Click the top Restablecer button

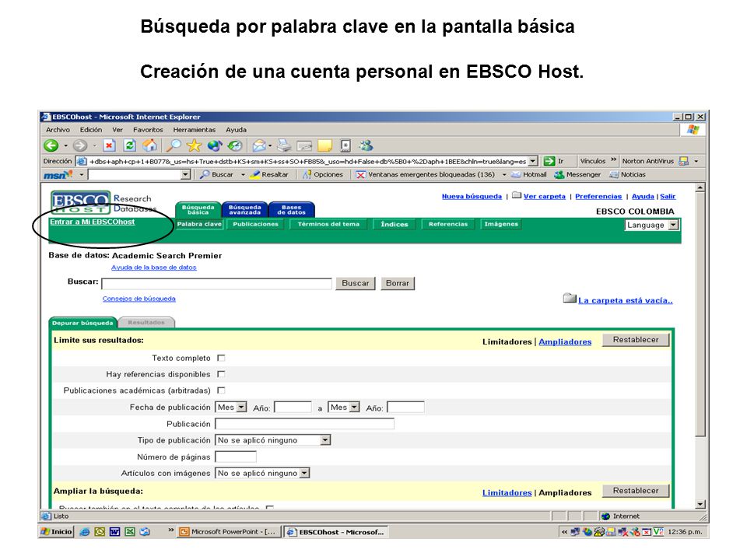tap(636, 340)
